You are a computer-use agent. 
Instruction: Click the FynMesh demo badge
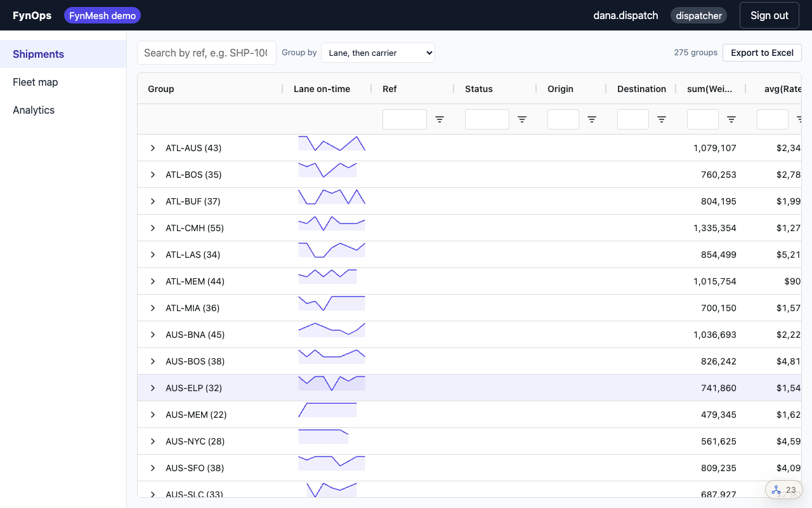coord(102,15)
